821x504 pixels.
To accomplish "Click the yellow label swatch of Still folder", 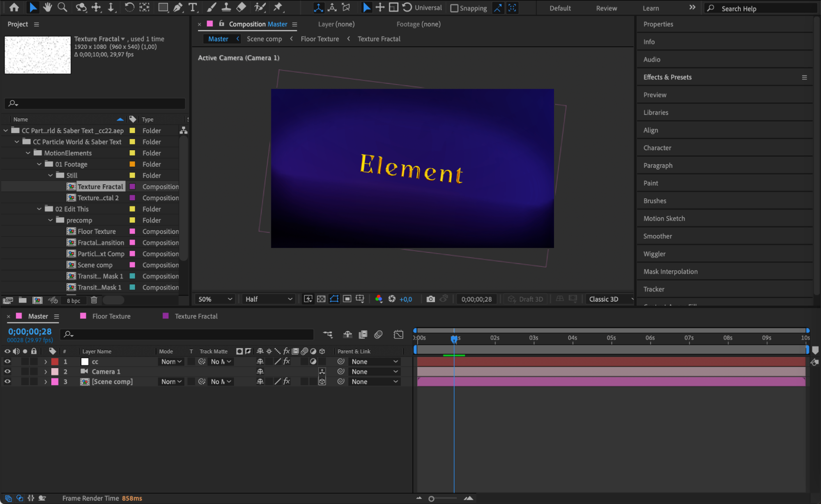I will tap(132, 175).
